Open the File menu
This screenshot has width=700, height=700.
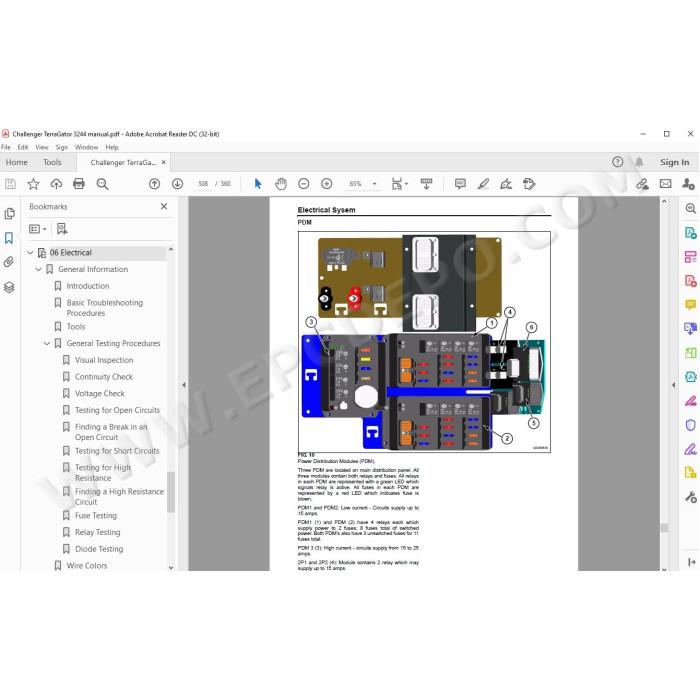coord(6,147)
